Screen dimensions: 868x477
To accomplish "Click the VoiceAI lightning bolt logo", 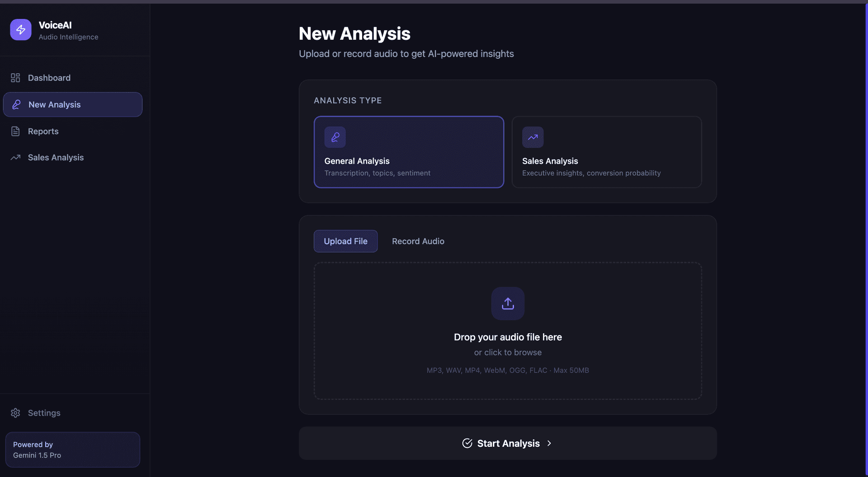I will pyautogui.click(x=21, y=30).
